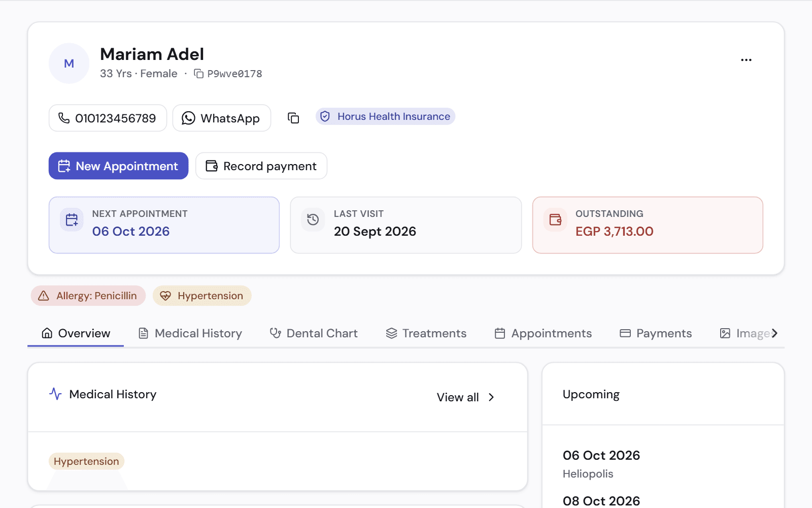Image resolution: width=812 pixels, height=508 pixels.
Task: Call phone number 010123456789
Action: [x=108, y=118]
